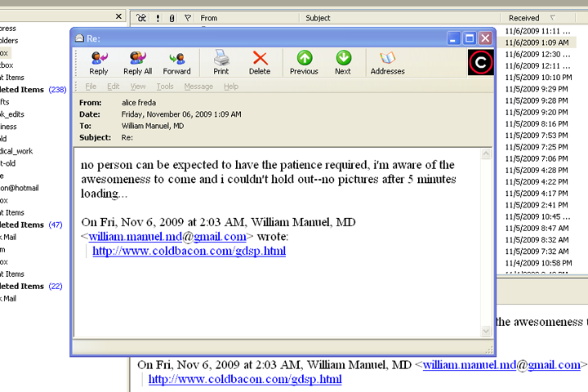The height and width of the screenshot is (392, 588).
Task: Close the folder list pane with X
Action: coord(118,16)
